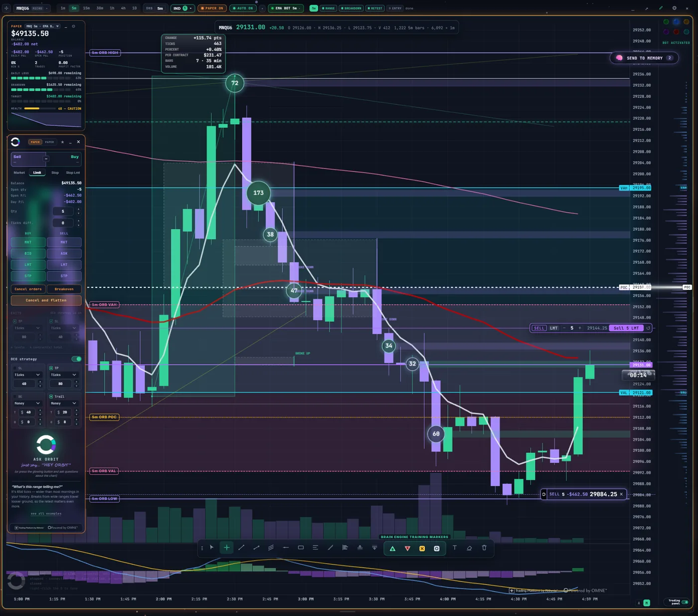Image resolution: width=698 pixels, height=616 pixels.
Task: Open the BE Money unit dropdown
Action: pyautogui.click(x=27, y=403)
